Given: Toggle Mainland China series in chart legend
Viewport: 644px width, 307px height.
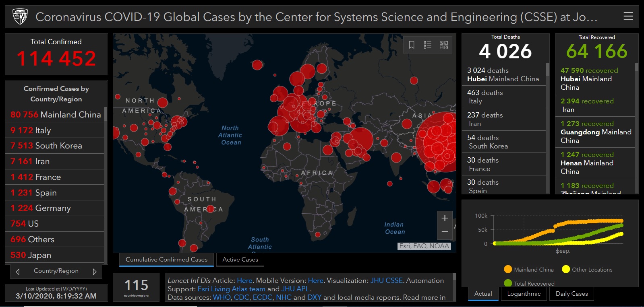Looking at the screenshot, I should (529, 270).
